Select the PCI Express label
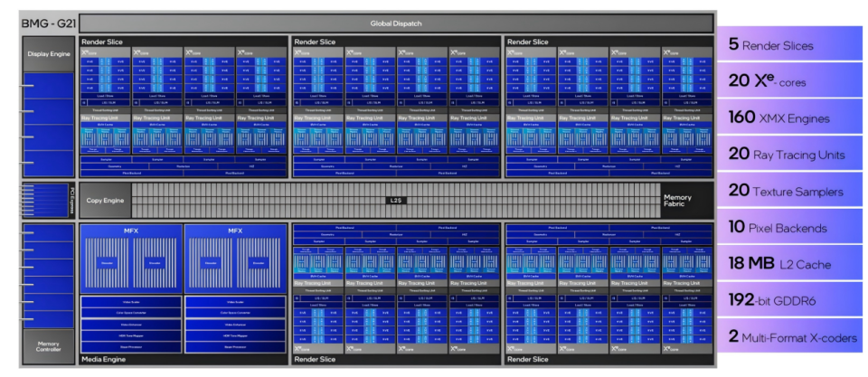The height and width of the screenshot is (377, 868). tap(72, 201)
